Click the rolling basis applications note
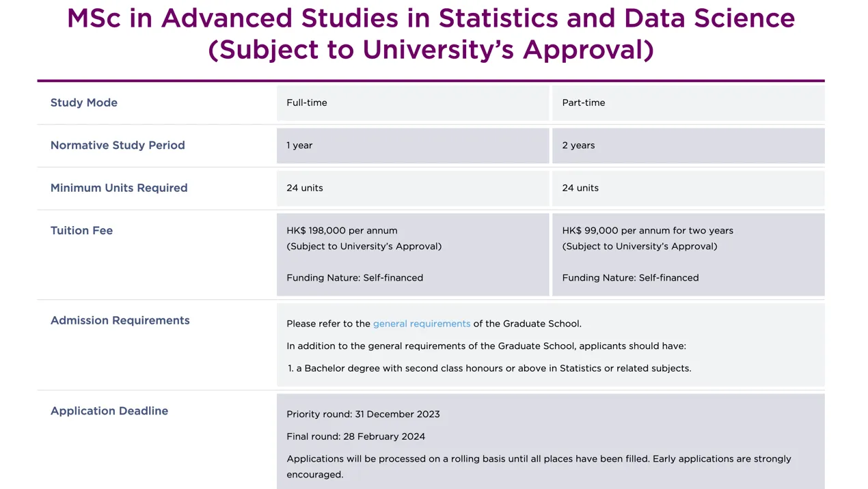This screenshot has width=868, height=489. click(539, 459)
